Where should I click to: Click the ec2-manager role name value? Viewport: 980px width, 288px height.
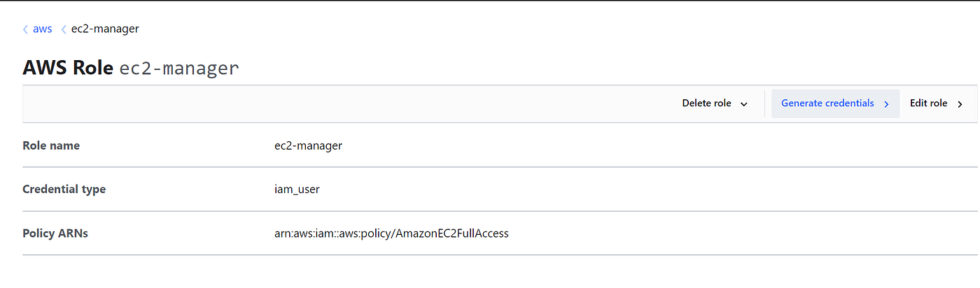click(308, 146)
